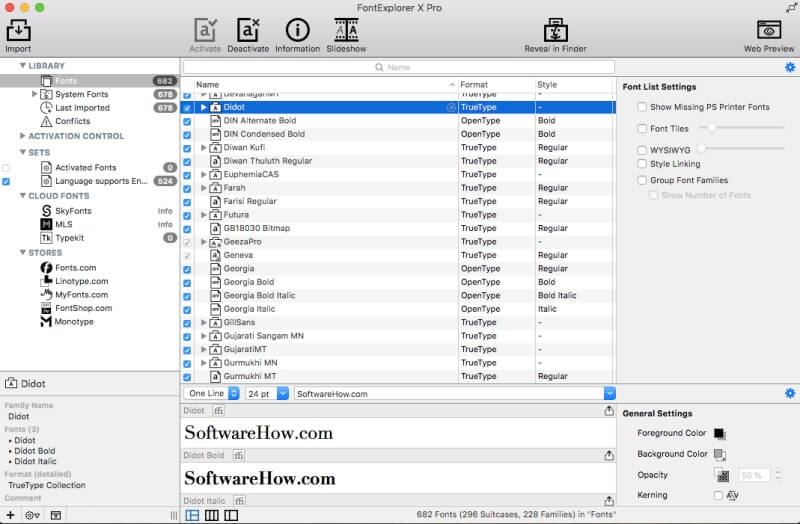800x524 pixels.
Task: Click the share icon for Didot preview
Action: tap(609, 411)
